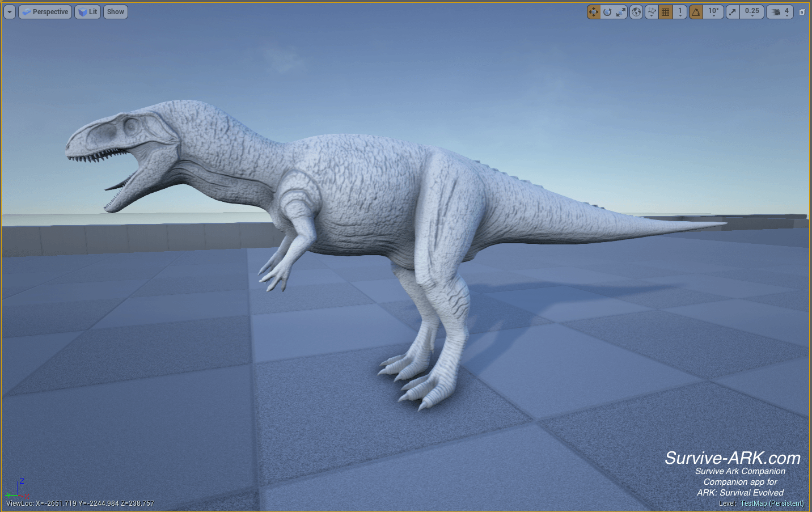Open the Perspective view mode menu
This screenshot has height=512, width=812.
coord(45,12)
